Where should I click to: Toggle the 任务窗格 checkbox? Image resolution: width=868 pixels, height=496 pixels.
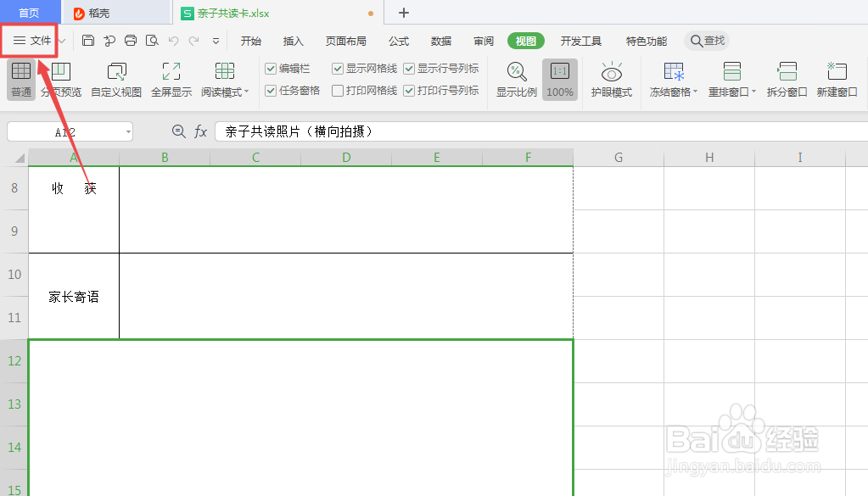271,91
